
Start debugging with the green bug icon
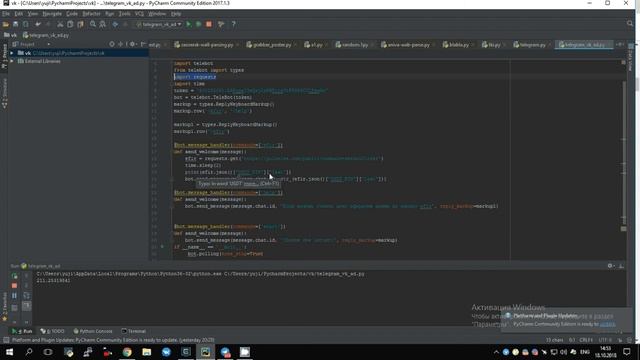click(198, 24)
